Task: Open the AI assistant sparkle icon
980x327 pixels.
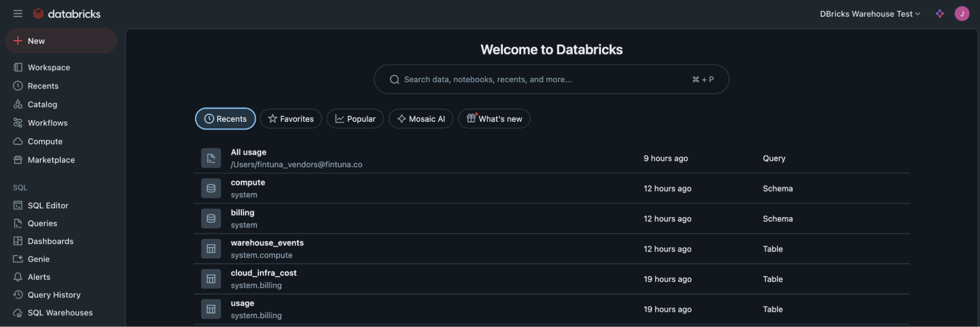Action: (940, 14)
